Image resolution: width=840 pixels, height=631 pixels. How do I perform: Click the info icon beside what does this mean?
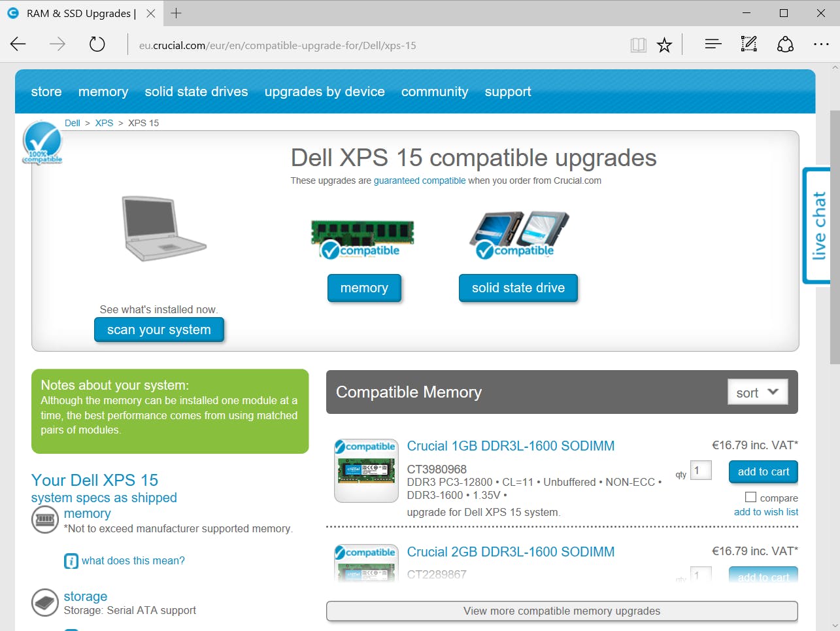tap(71, 561)
